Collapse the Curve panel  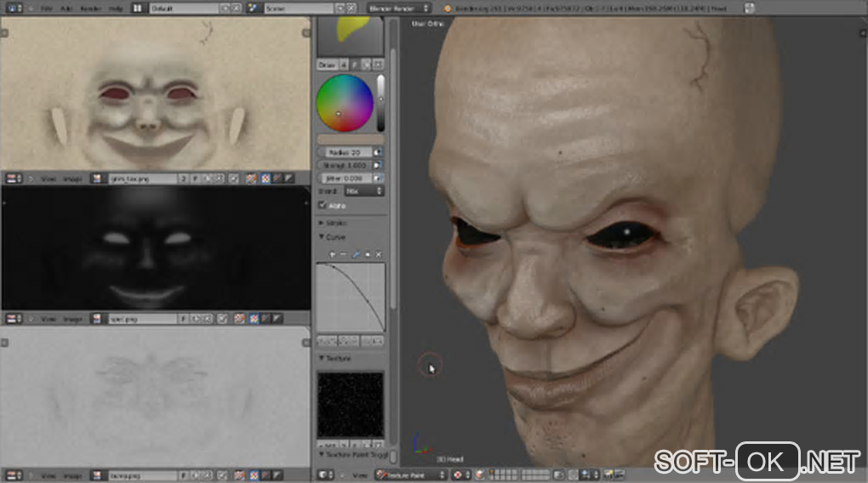(335, 237)
